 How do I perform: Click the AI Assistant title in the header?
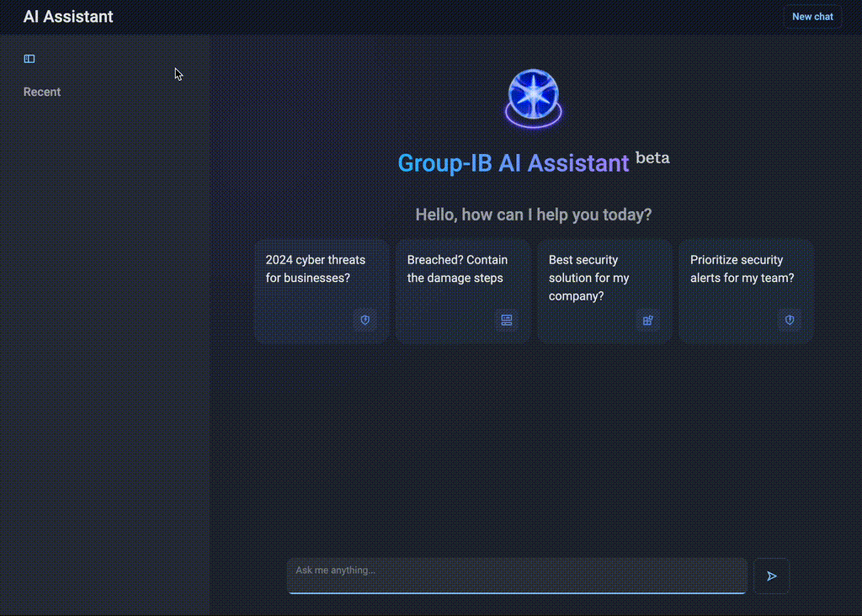tap(68, 16)
